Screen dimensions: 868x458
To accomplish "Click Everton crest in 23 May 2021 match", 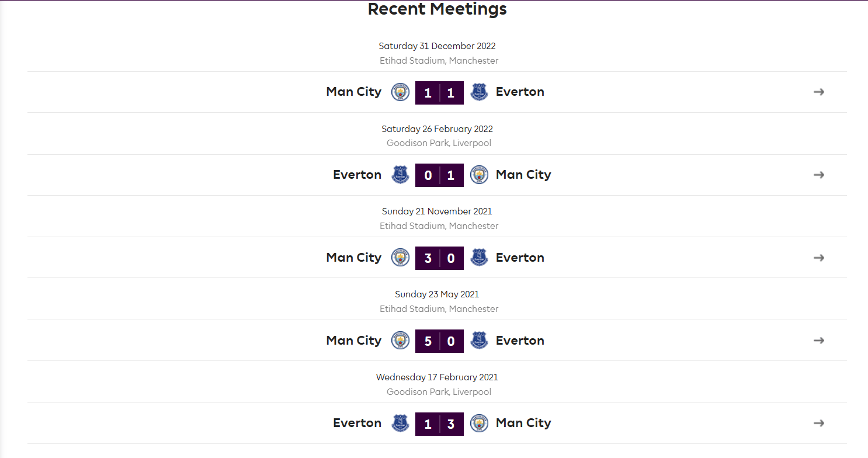I will coord(479,341).
